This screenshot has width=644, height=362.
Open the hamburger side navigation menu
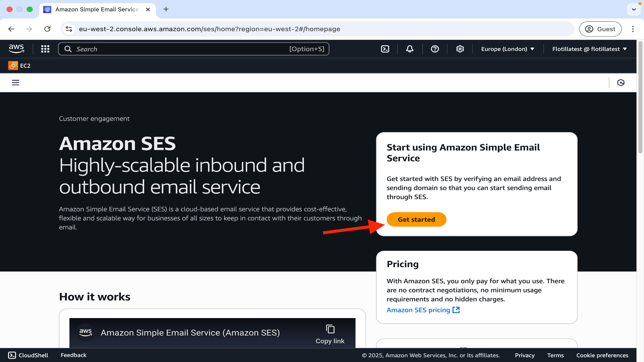(x=16, y=82)
